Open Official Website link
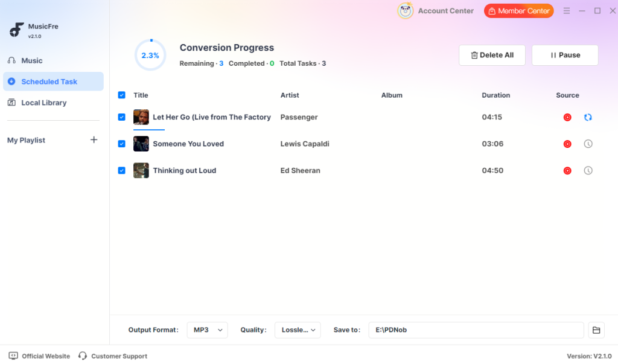The image size is (618, 364). tap(39, 356)
